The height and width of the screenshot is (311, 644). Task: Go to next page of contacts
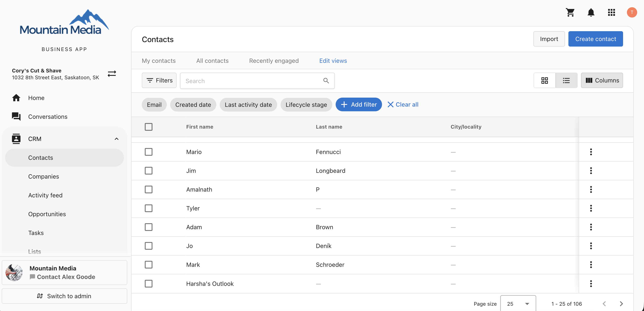click(621, 304)
